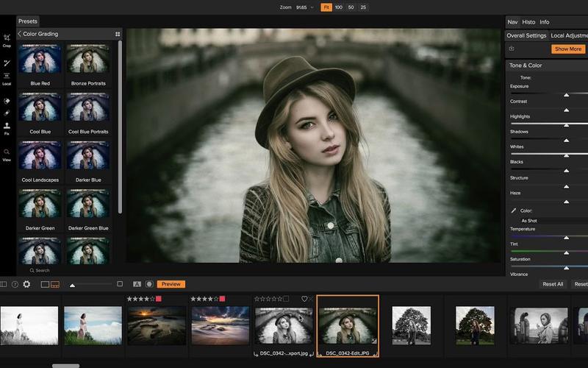Click the Reset All button

click(x=553, y=284)
